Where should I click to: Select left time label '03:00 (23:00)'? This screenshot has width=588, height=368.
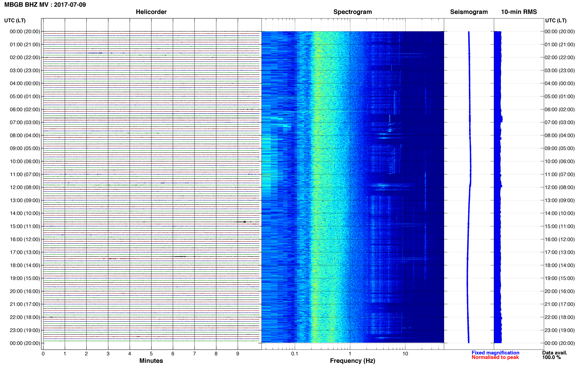point(25,71)
